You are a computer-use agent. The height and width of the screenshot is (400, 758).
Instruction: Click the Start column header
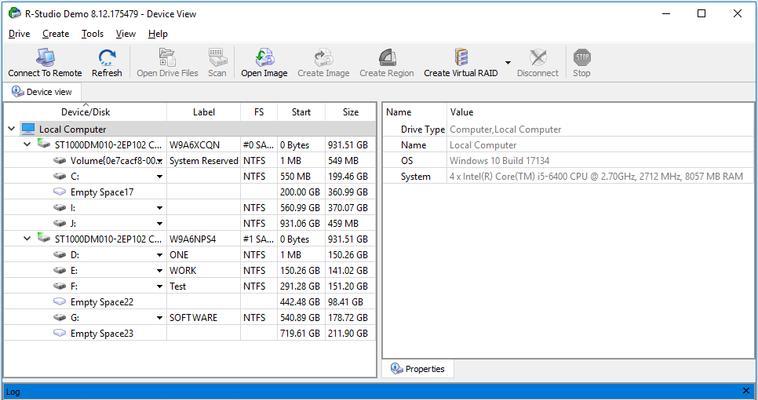click(301, 112)
